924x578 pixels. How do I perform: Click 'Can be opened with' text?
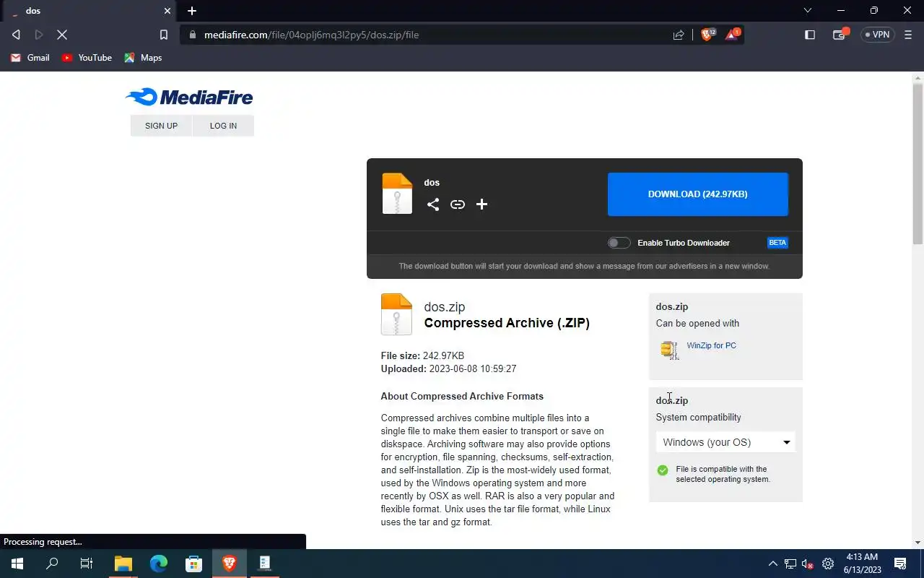click(x=697, y=323)
